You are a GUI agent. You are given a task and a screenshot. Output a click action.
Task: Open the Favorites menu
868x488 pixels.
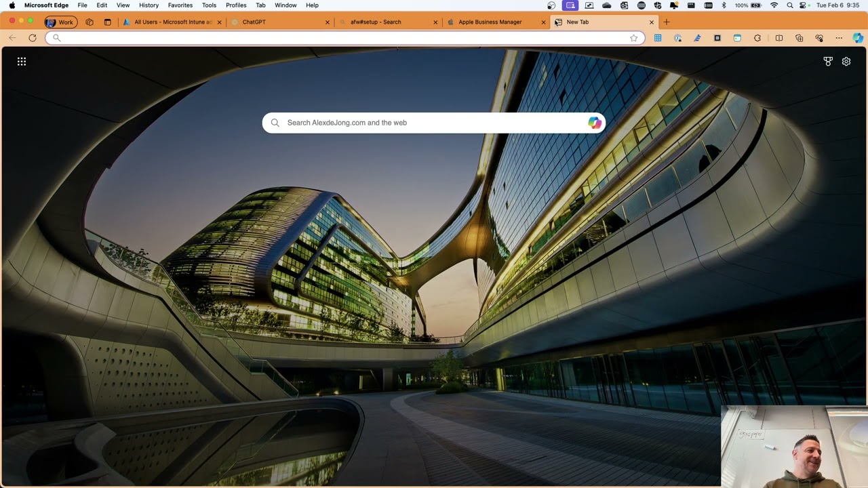[x=180, y=5]
